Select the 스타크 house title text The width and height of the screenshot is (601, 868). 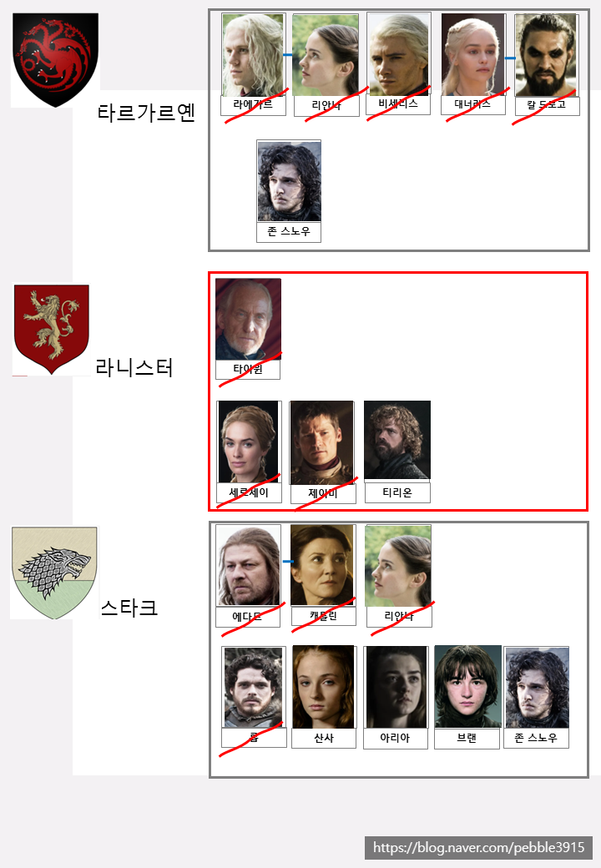click(x=129, y=608)
